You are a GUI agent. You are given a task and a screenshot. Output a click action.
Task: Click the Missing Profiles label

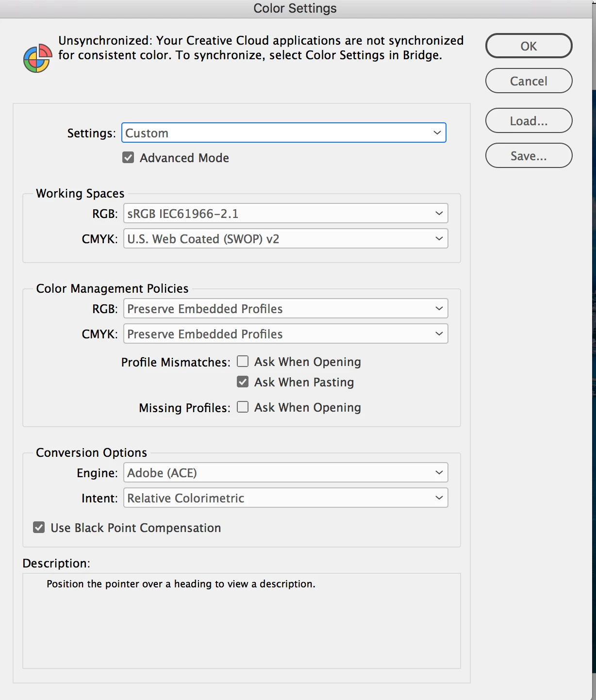184,408
